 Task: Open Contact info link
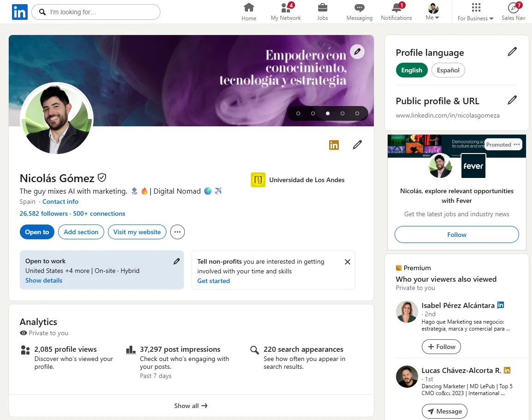(60, 201)
